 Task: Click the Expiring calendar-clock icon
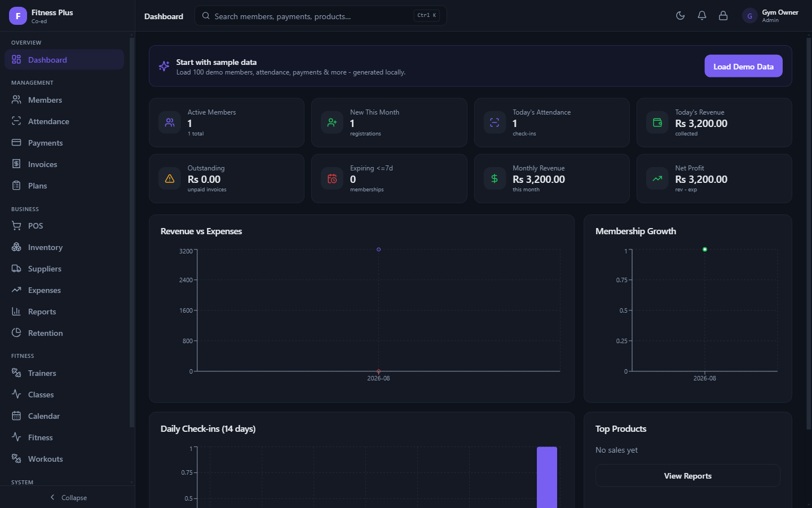(x=332, y=178)
